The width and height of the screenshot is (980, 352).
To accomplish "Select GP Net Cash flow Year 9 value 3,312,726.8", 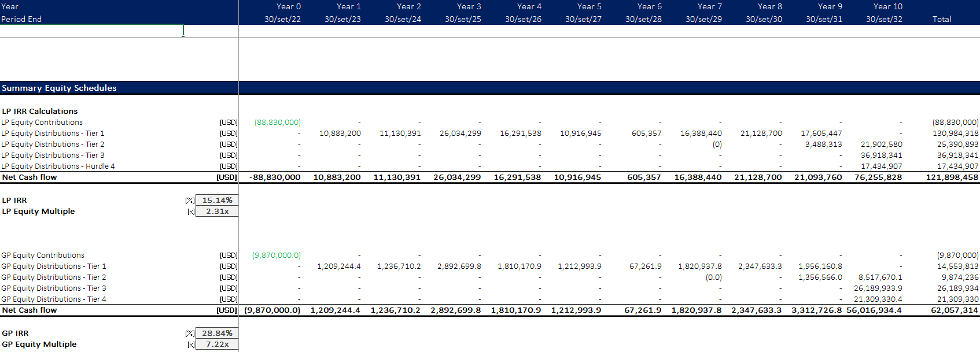I will click(x=817, y=310).
